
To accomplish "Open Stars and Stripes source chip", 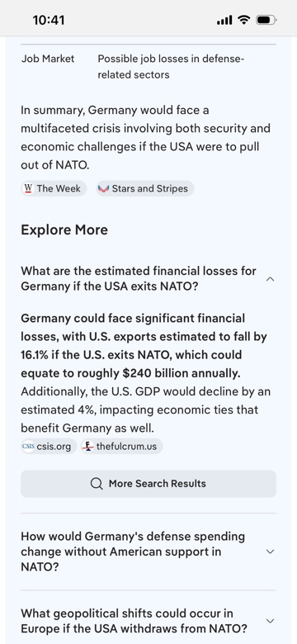I will coord(145,188).
